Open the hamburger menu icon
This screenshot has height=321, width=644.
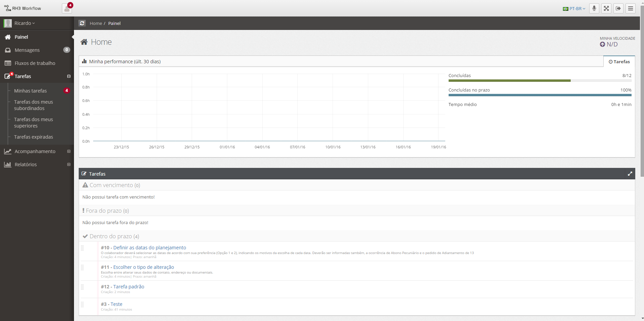coord(631,8)
